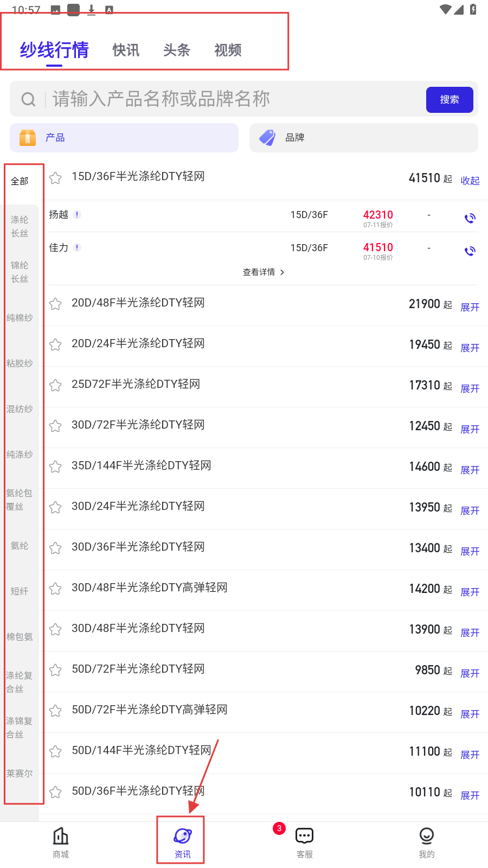Tap the info icon beside 扬越
This screenshot has height=868, width=488.
point(78,214)
